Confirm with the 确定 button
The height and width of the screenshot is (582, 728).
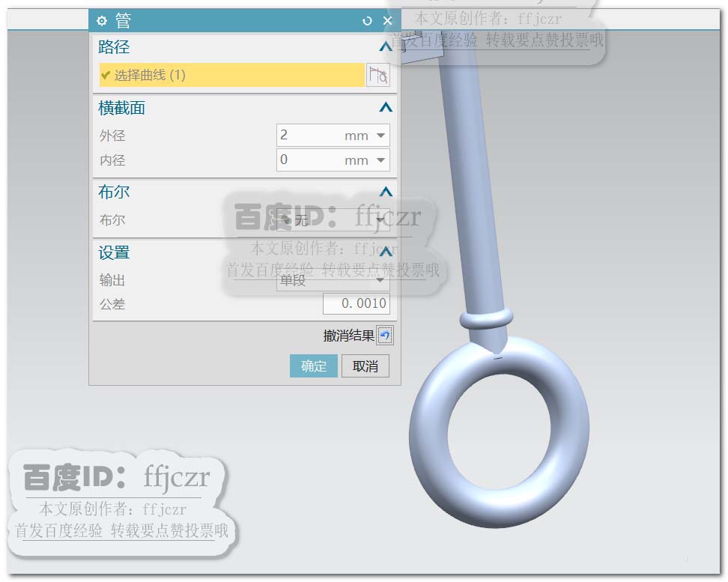click(313, 366)
